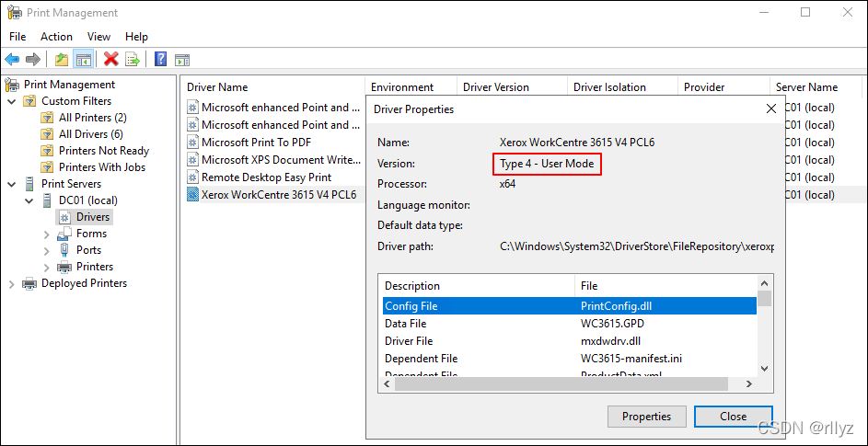Click the Microsoft Print To PDF driver icon
The width and height of the screenshot is (868, 446).
pos(192,143)
